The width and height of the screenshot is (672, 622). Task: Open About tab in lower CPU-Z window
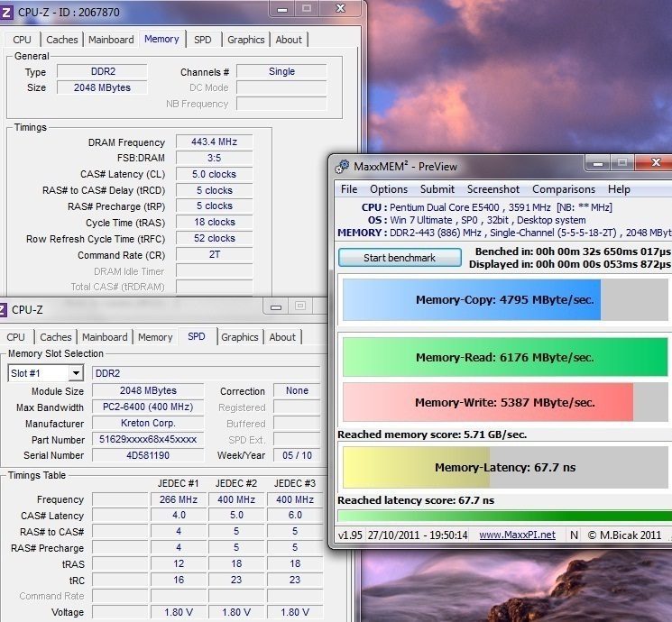(282, 337)
